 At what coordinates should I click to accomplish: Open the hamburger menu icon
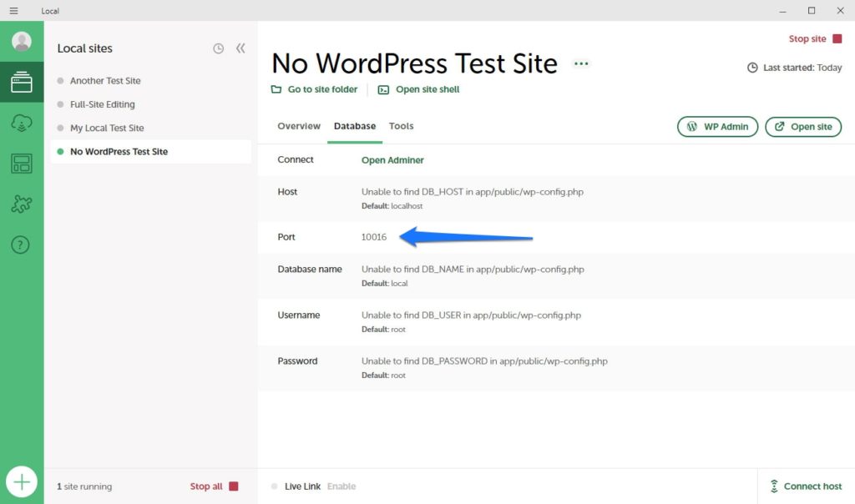[x=13, y=10]
